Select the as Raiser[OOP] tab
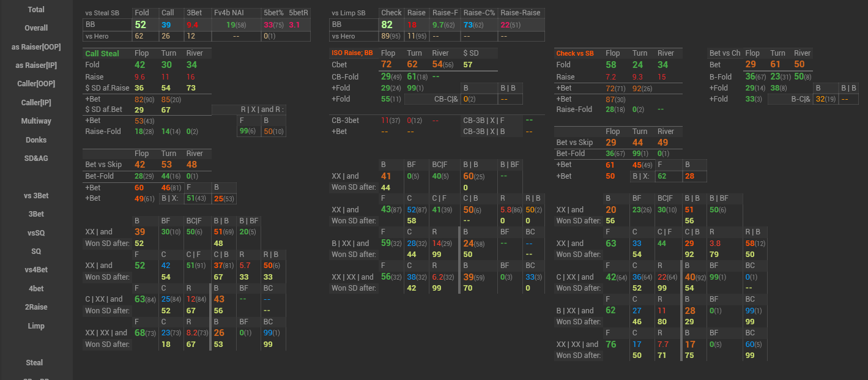This screenshot has height=380, width=868. pos(36,47)
